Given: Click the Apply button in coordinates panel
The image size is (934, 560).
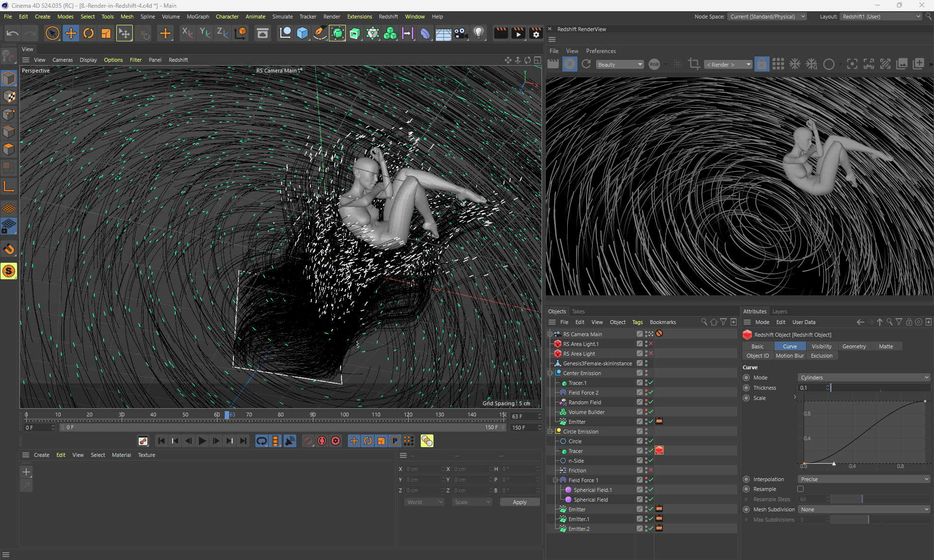Looking at the screenshot, I should coord(520,502).
